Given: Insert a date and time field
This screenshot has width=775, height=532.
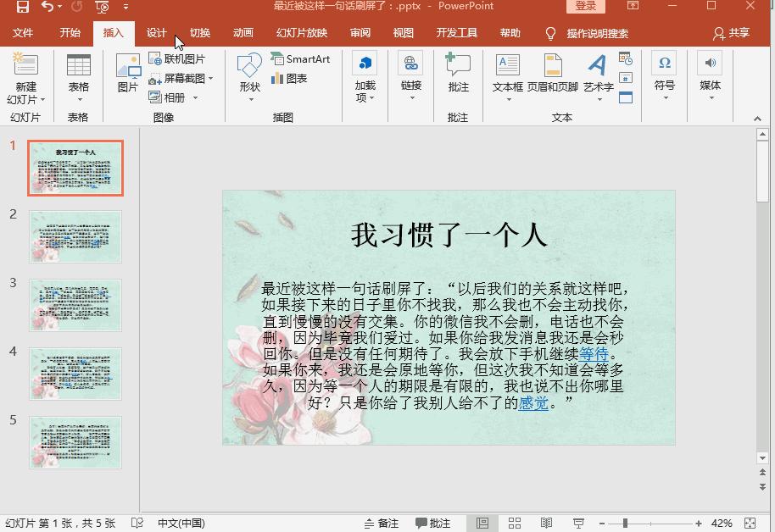Looking at the screenshot, I should [x=624, y=58].
